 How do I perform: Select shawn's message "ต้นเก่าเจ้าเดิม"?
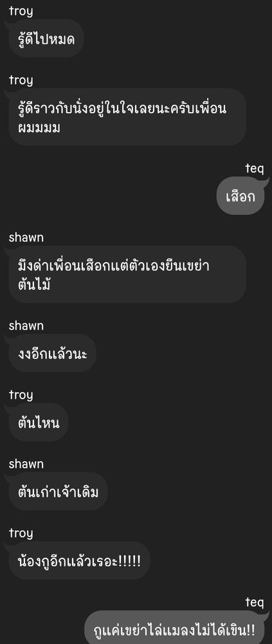pyautogui.click(x=58, y=491)
